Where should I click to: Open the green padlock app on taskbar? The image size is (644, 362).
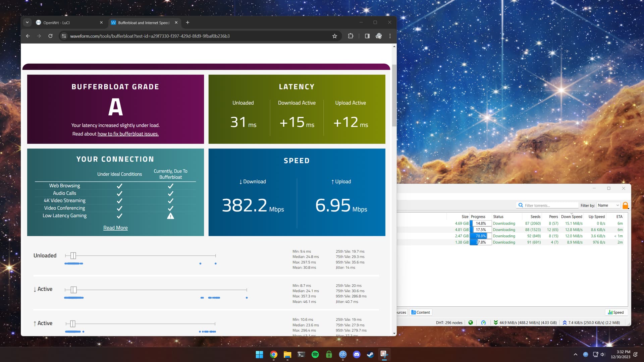coord(329,355)
